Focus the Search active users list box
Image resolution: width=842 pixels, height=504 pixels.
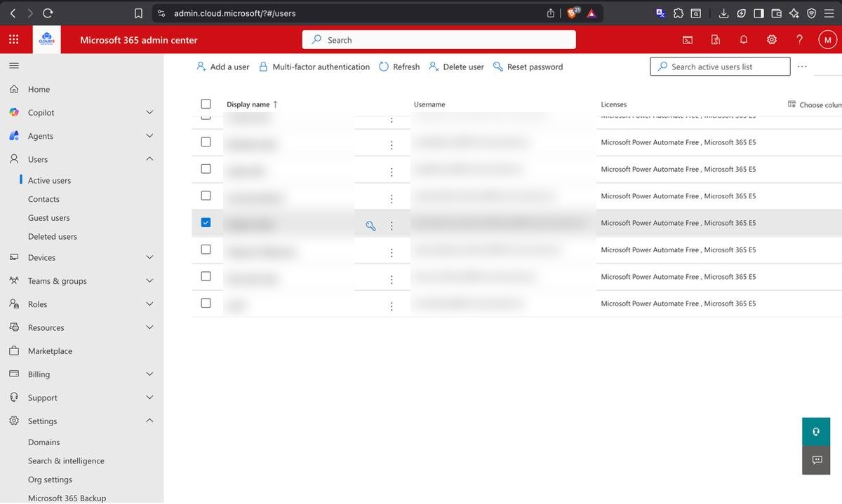tap(720, 67)
